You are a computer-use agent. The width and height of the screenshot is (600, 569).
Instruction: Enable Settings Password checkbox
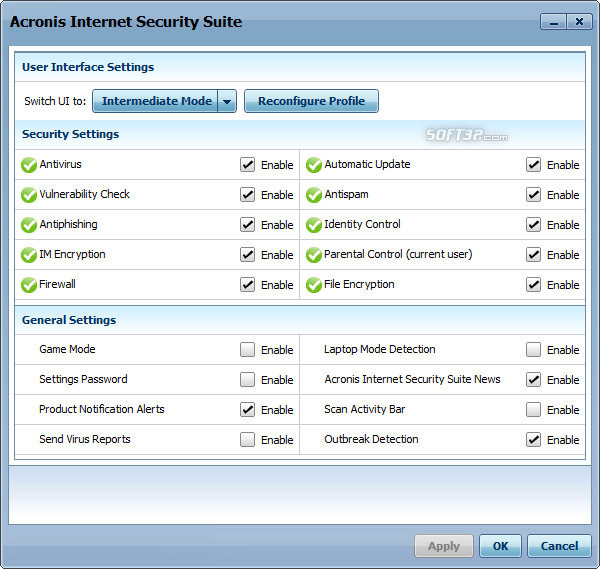coord(248,380)
